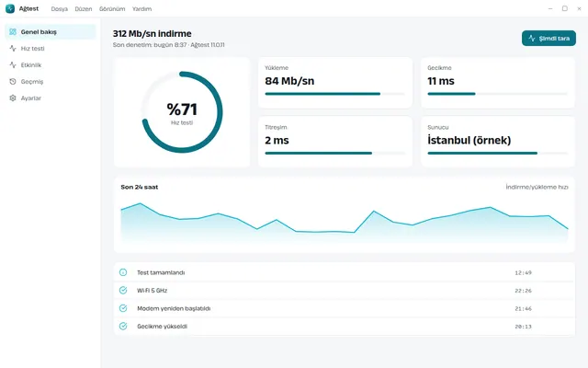Click the Test tamamlandı status icon
The width and height of the screenshot is (588, 368).
click(x=123, y=272)
